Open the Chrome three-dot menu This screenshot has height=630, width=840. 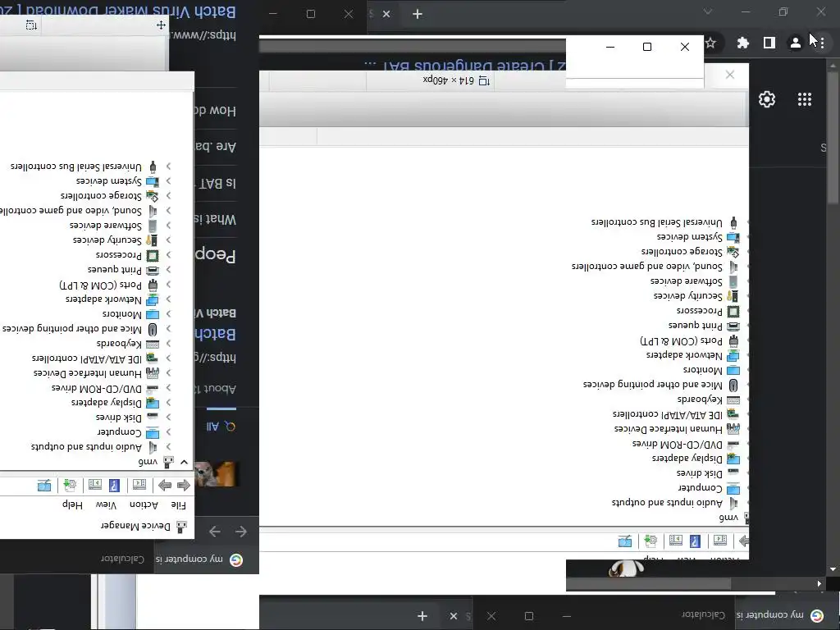(822, 43)
